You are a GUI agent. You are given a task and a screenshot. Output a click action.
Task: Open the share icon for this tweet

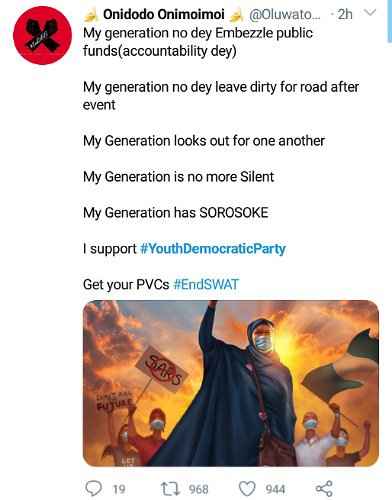point(324,488)
